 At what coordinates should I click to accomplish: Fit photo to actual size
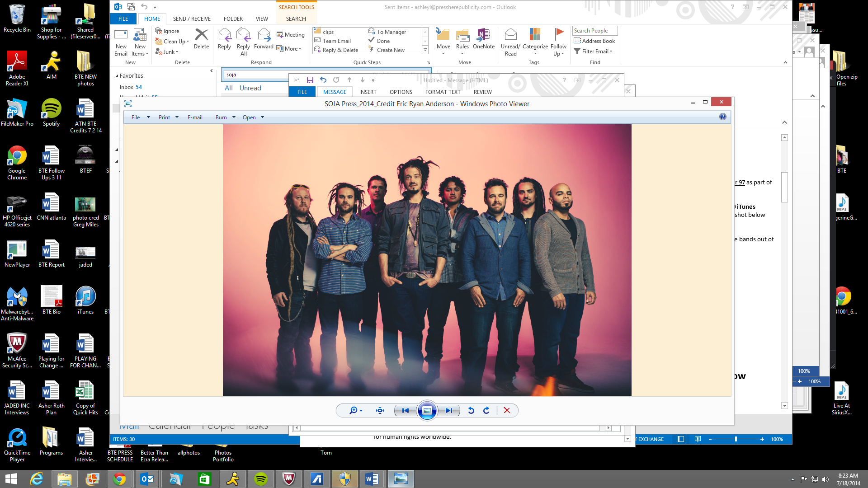pyautogui.click(x=380, y=410)
